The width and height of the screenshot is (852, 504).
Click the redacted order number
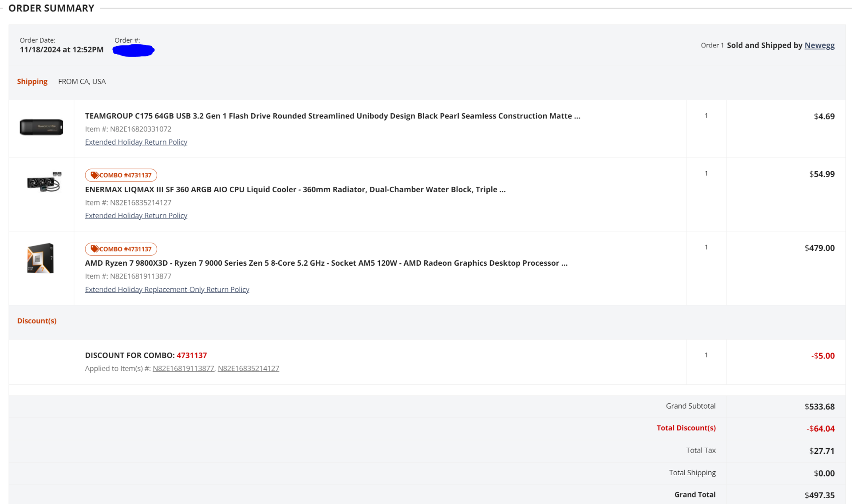pos(133,51)
